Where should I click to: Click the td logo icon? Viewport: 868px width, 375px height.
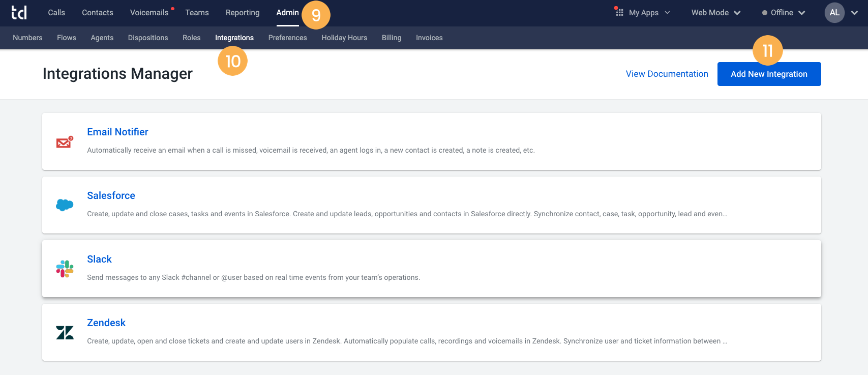coord(19,13)
